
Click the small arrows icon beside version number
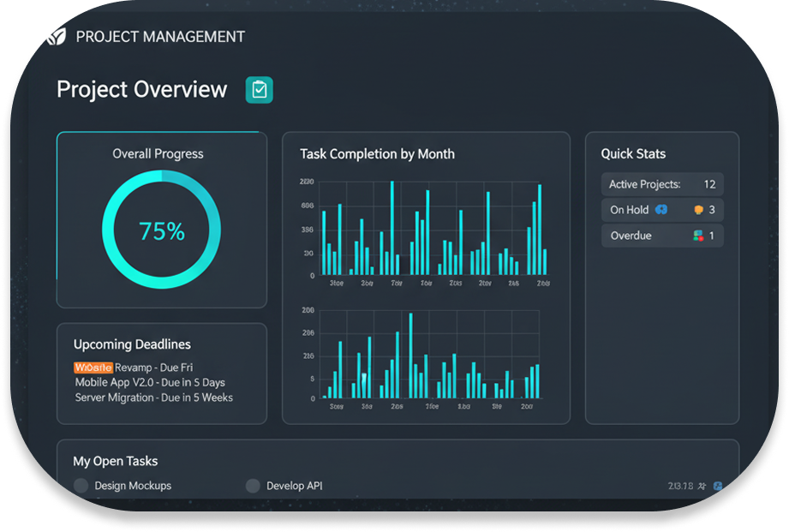[x=702, y=486]
